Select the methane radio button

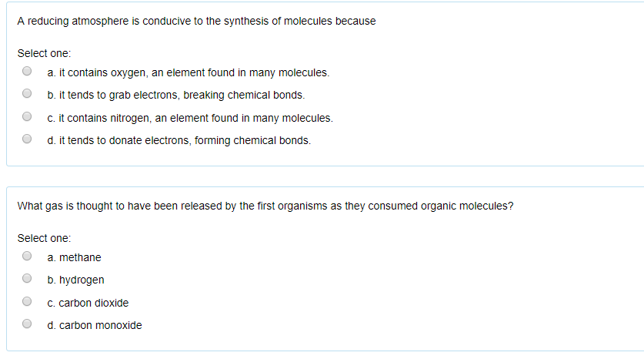coord(27,257)
